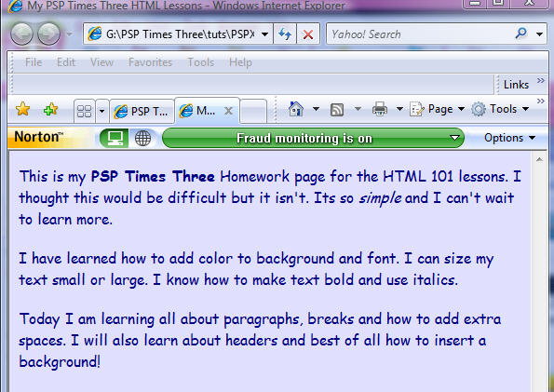Open the Quick Tabs grid view
The width and height of the screenshot is (554, 392).
pos(84,111)
